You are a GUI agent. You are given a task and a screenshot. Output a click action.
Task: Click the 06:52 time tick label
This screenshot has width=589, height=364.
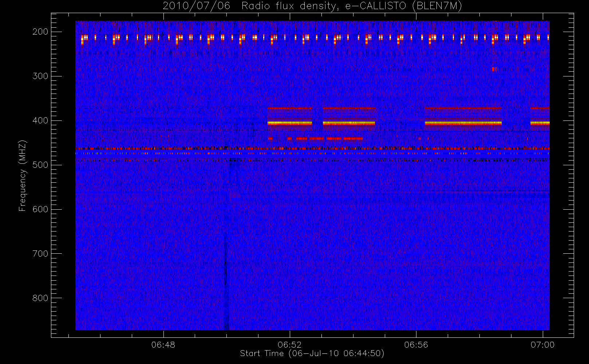[290, 345]
